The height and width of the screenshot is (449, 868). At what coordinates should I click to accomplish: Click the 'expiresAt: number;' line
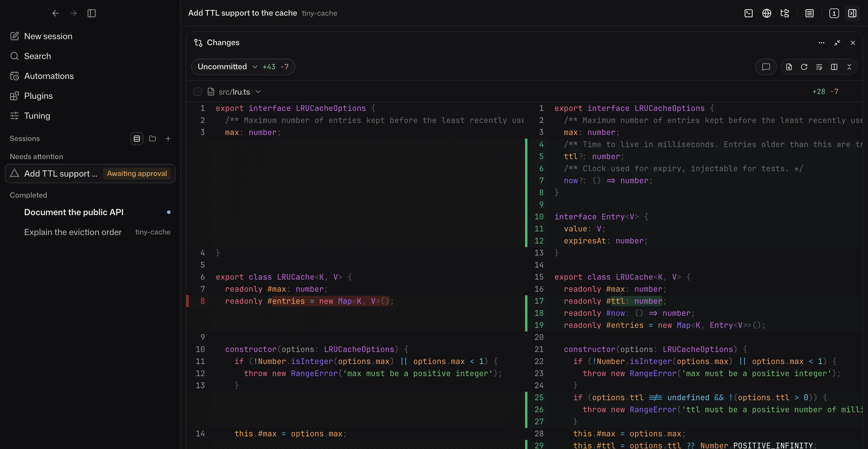[x=605, y=241]
